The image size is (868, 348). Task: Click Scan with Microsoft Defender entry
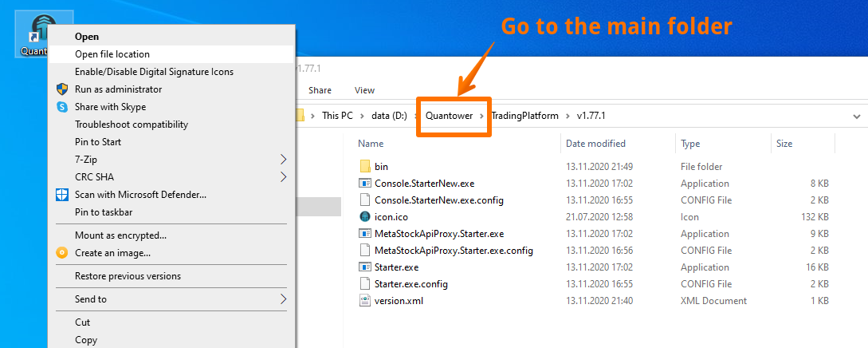click(x=140, y=194)
